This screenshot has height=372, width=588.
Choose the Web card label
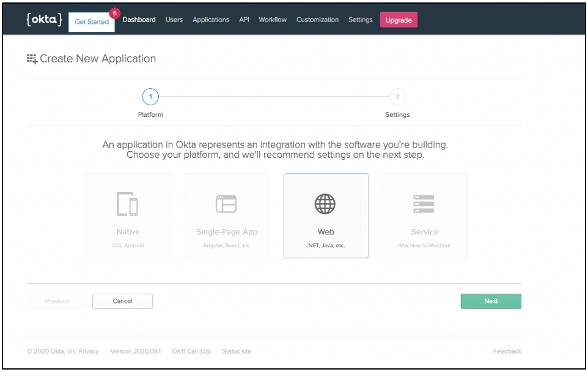(326, 232)
